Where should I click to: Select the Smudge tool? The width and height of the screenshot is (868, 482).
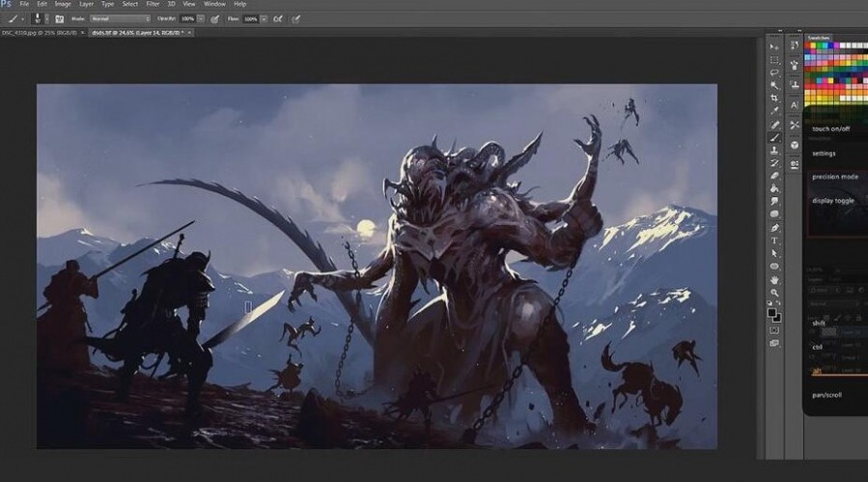pos(774,202)
